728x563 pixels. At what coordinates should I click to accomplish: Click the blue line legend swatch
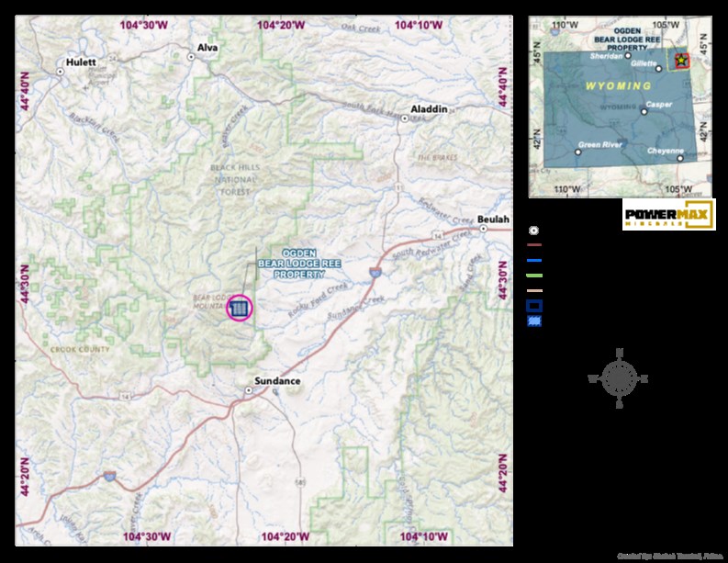click(x=535, y=260)
